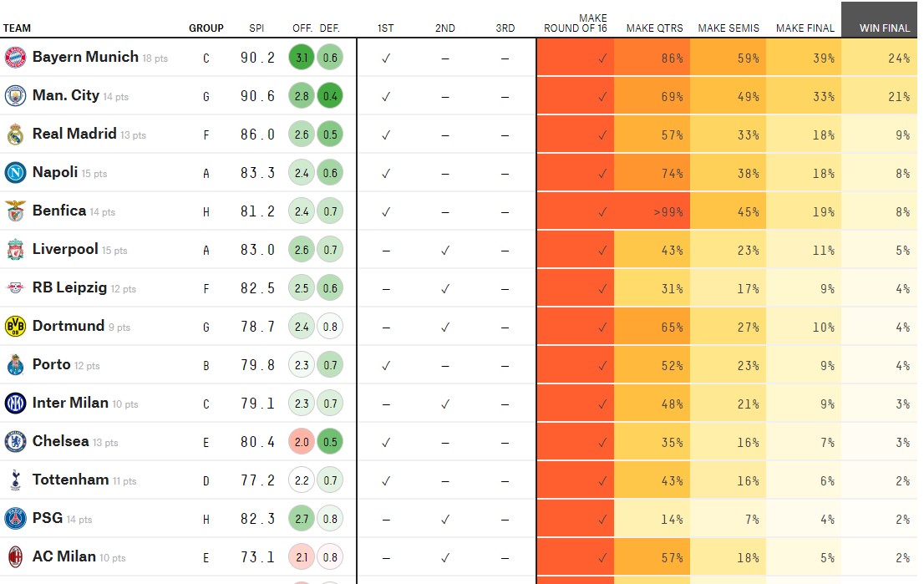
Task: Click the Napoli club logo
Action: tap(15, 173)
